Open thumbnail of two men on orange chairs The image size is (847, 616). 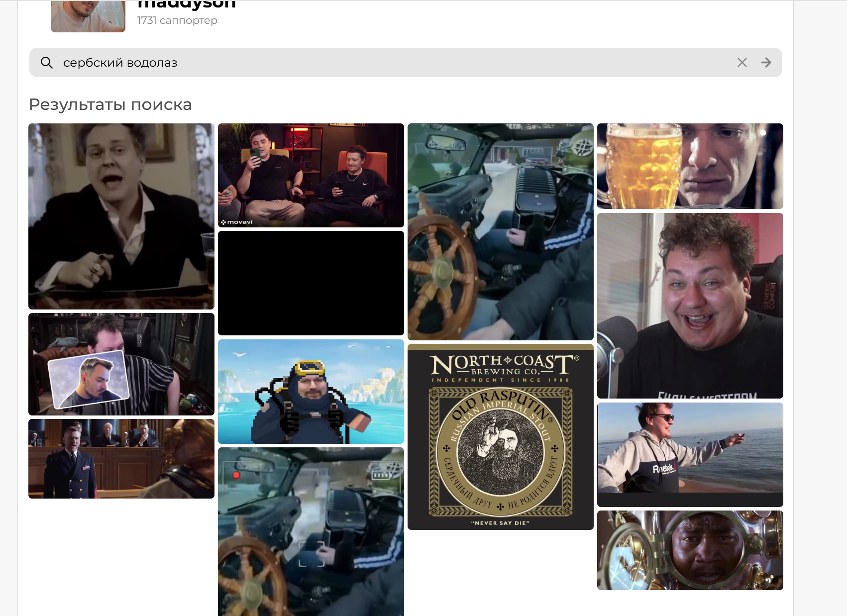pyautogui.click(x=311, y=175)
